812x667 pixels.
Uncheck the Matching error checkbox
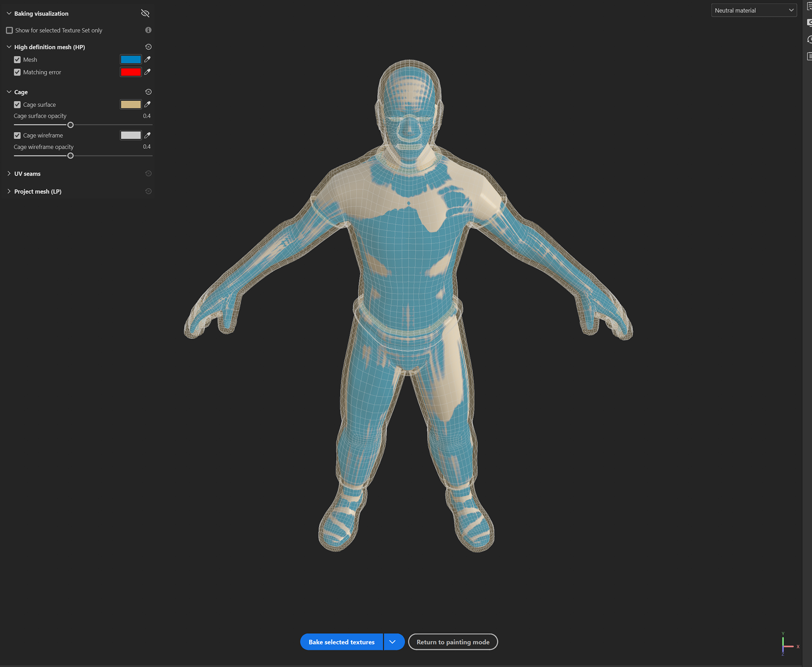tap(17, 72)
